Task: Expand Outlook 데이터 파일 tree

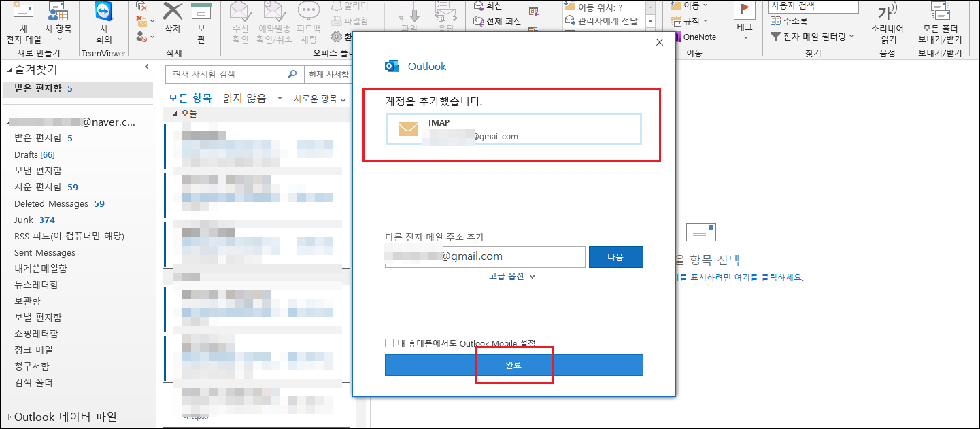Action: tap(10, 417)
